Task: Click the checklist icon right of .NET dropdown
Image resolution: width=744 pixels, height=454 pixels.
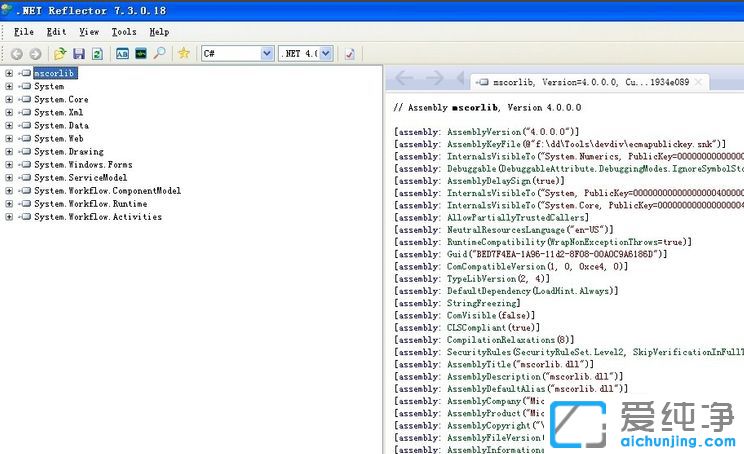Action: (350, 53)
